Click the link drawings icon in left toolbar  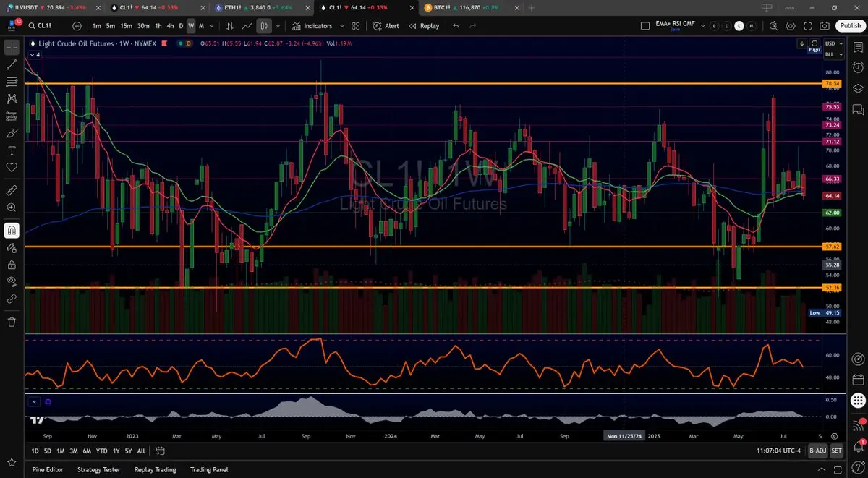[12, 298]
